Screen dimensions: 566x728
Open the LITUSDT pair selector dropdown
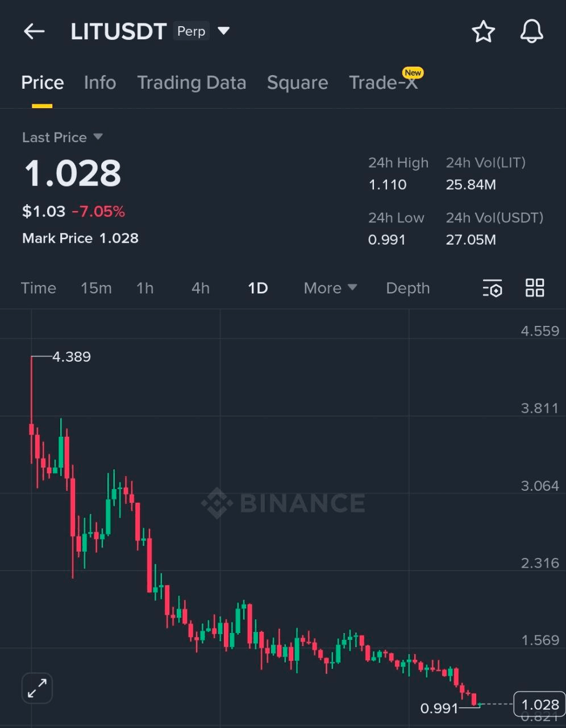pos(224,31)
